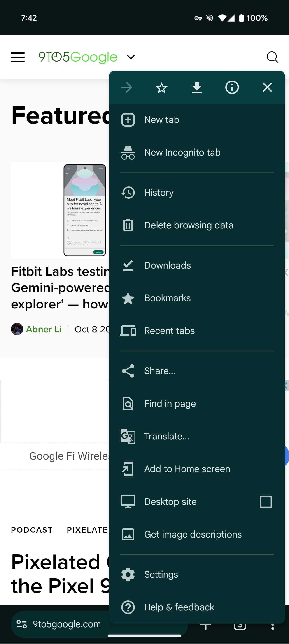The height and width of the screenshot is (644, 289).
Task: Open author link Abner Li
Action: click(44, 329)
